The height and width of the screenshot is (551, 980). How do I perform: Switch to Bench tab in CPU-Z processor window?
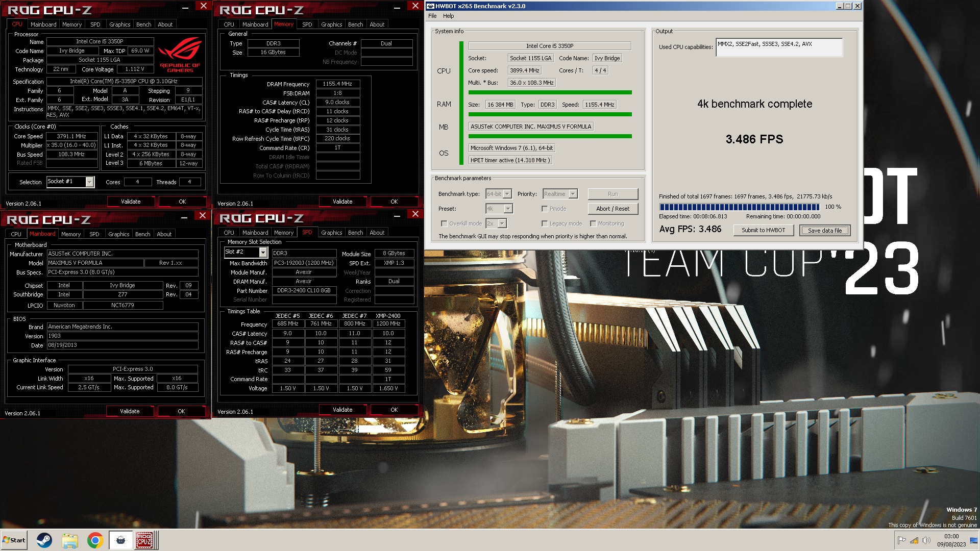[143, 24]
